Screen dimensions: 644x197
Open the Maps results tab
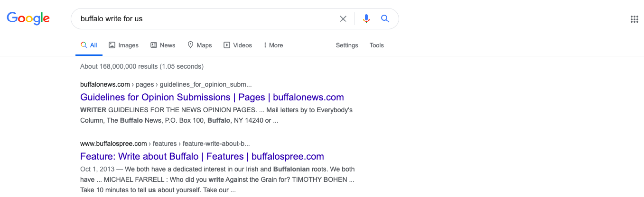(x=199, y=45)
